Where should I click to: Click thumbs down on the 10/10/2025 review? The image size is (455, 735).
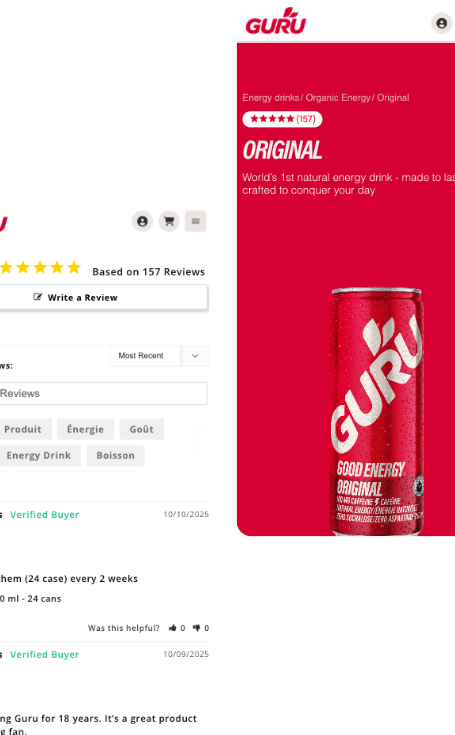coord(196,628)
